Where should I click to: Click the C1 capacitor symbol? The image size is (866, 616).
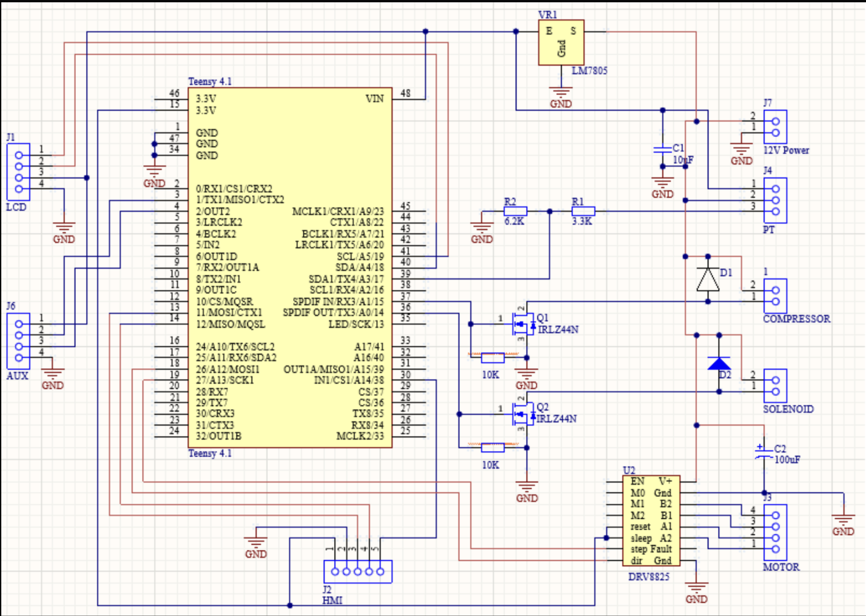point(663,149)
